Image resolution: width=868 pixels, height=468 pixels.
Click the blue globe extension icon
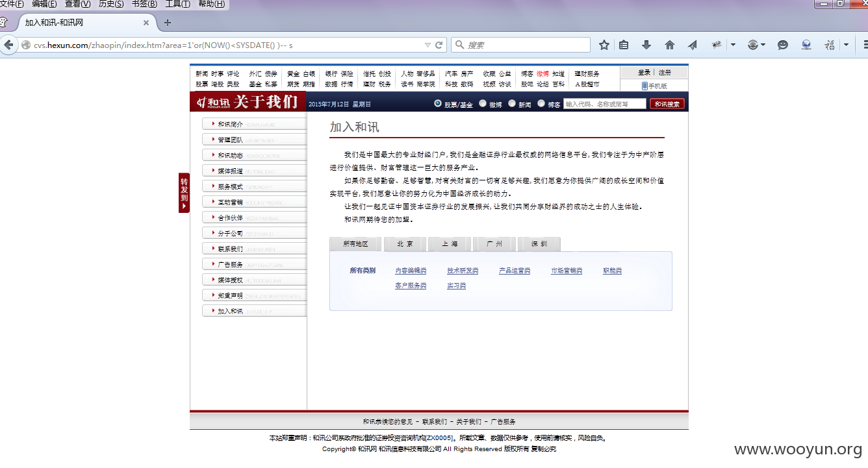point(806,45)
